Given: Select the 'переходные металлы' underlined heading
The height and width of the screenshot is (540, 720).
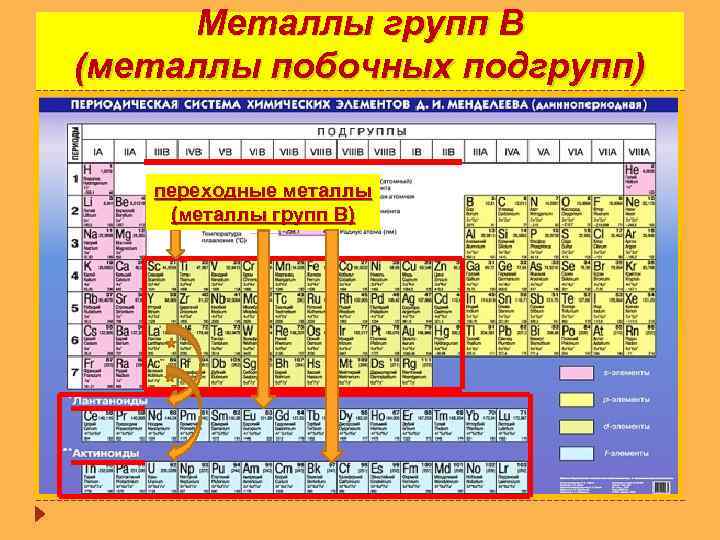Looking at the screenshot, I should 263,191.
